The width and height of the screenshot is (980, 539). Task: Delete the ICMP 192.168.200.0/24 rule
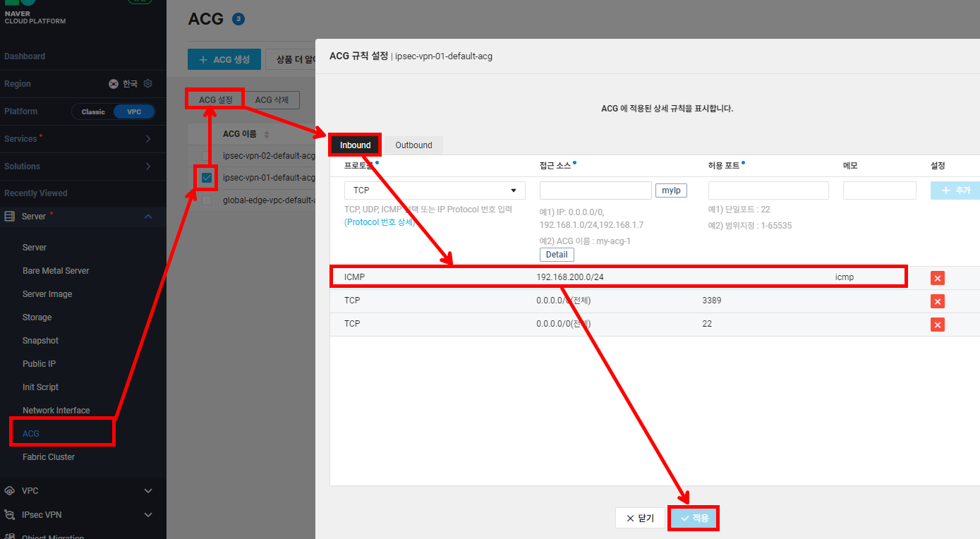coord(938,278)
